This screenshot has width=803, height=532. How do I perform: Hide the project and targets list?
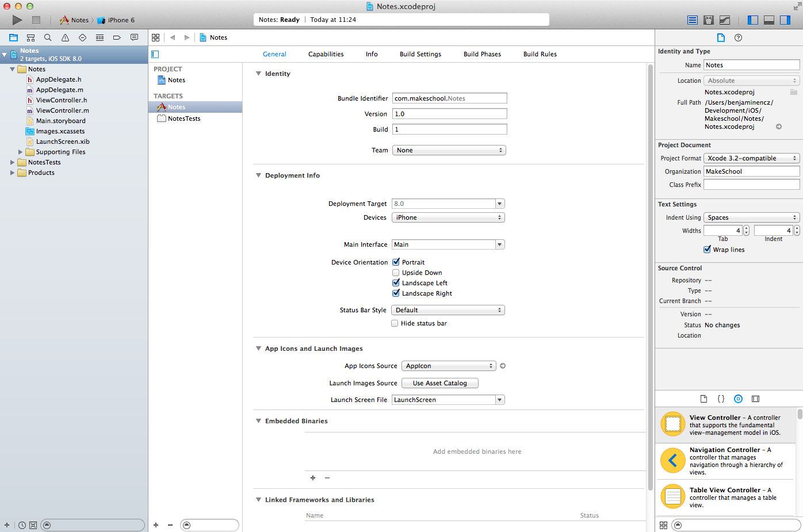pos(155,54)
